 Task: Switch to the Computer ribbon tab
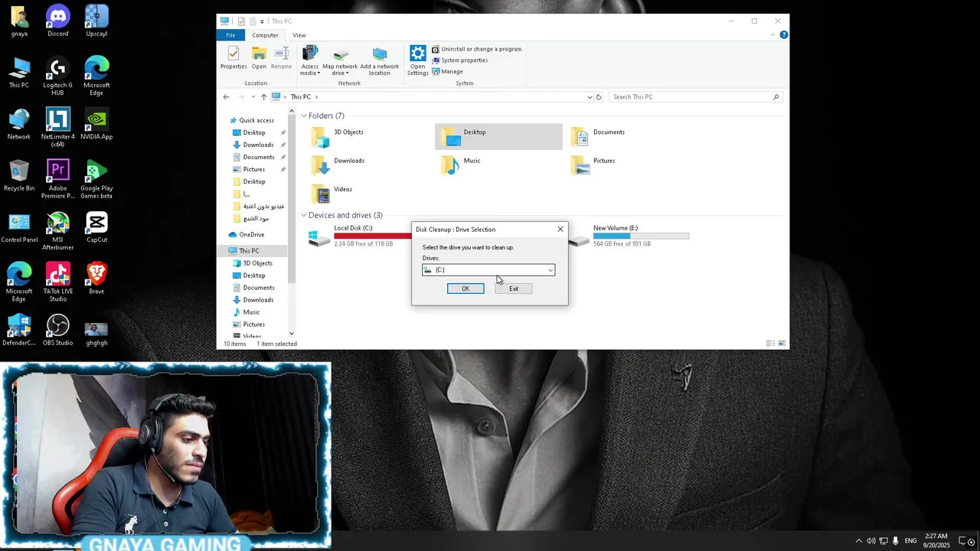point(265,35)
